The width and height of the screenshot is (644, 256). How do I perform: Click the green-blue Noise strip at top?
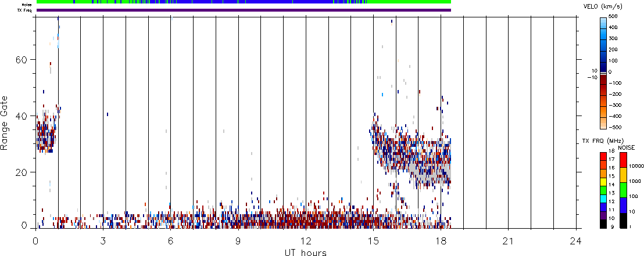pyautogui.click(x=244, y=2)
